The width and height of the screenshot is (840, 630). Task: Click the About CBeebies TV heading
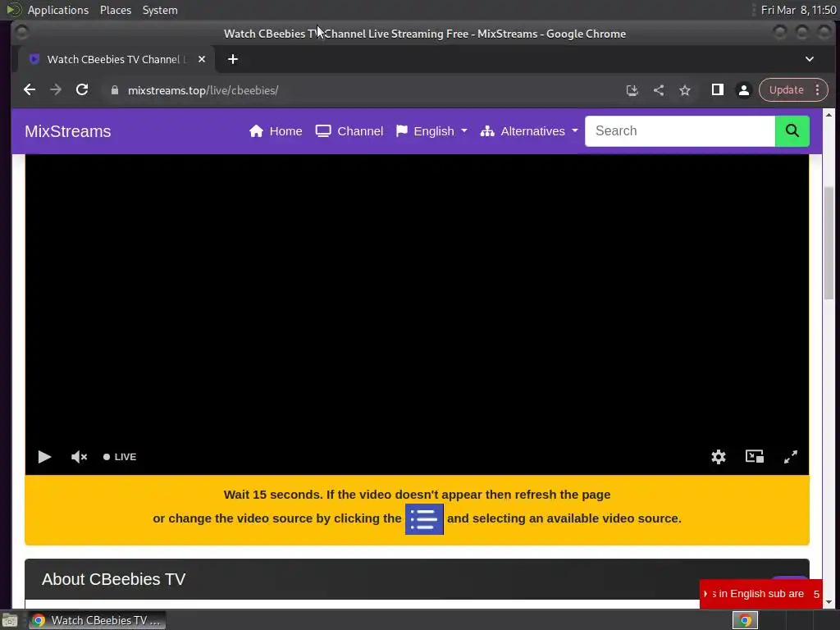tap(113, 579)
